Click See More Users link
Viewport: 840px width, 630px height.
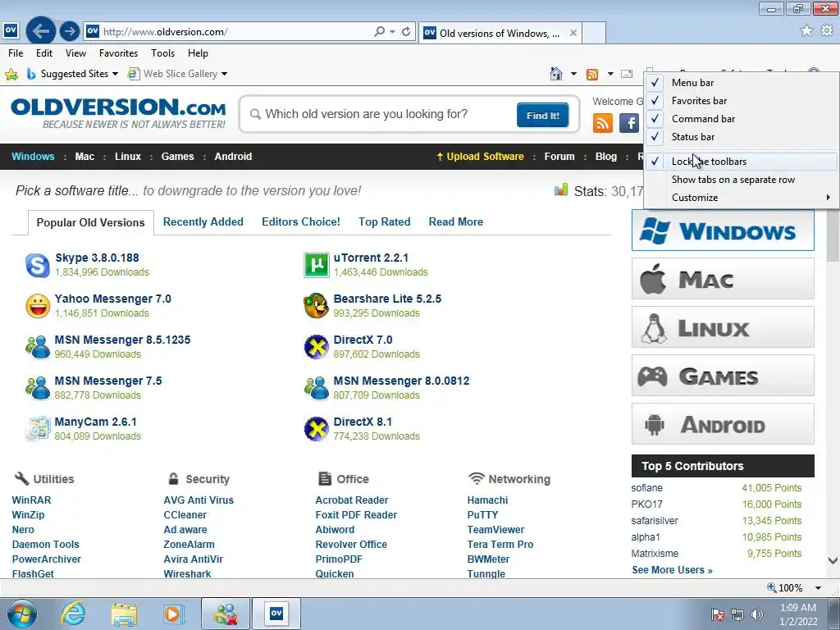coord(673,570)
